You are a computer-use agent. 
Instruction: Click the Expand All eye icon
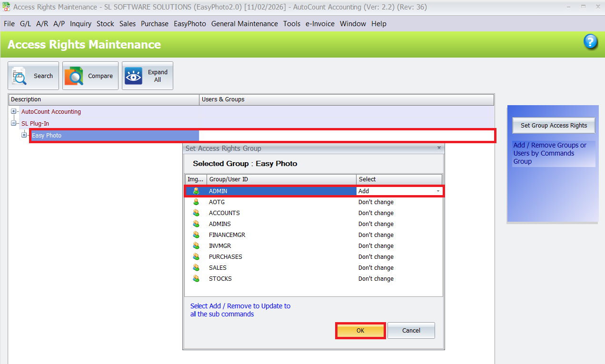coord(133,76)
